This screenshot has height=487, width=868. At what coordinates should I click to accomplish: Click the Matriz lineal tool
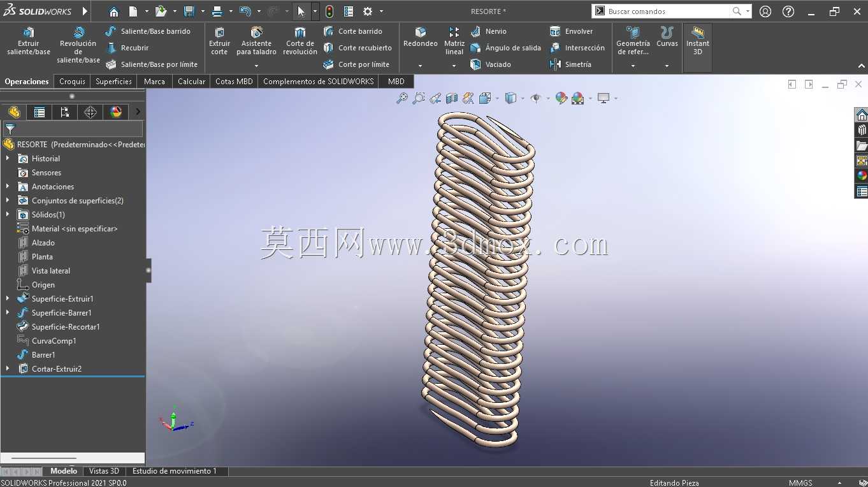click(x=454, y=41)
